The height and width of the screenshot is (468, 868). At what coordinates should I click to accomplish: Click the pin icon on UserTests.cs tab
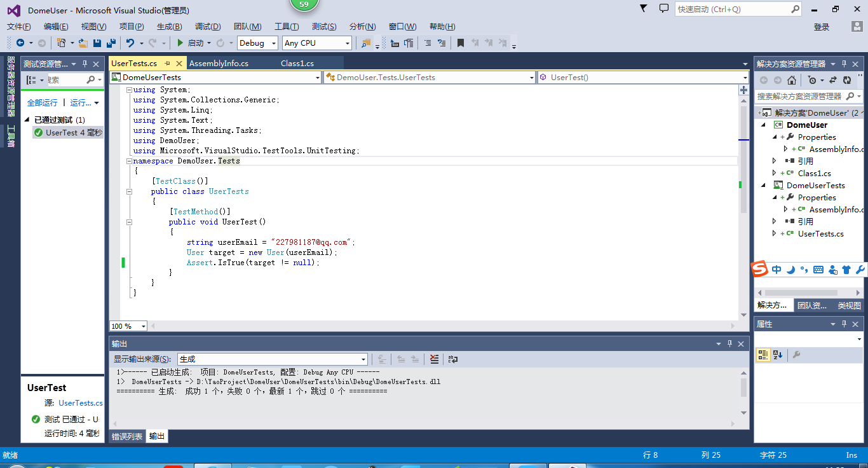167,64
